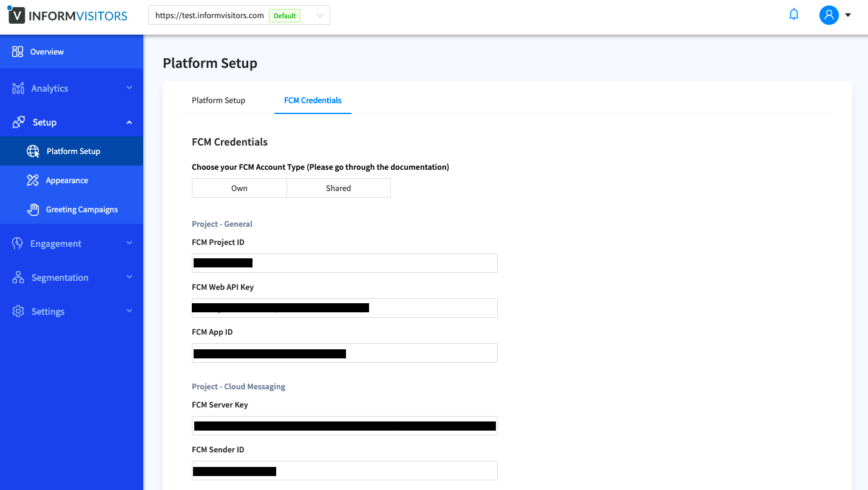
Task: Click the green Default badge
Action: coord(285,16)
